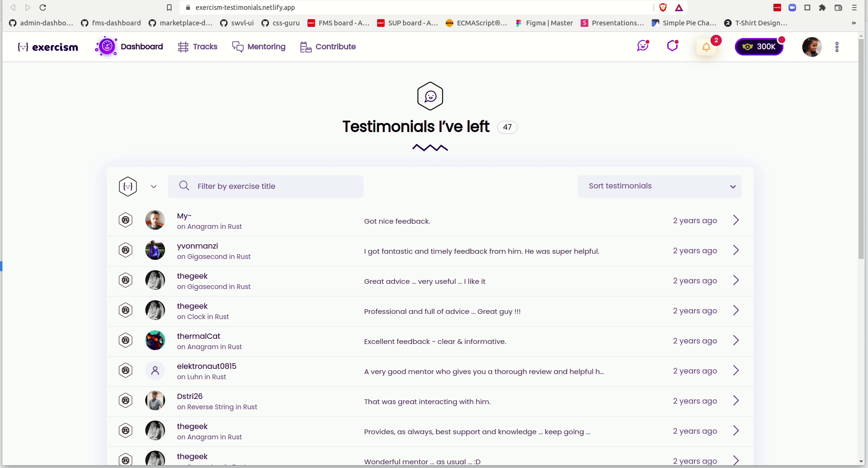868x468 pixels.
Task: Click thermalCat's colorful avatar
Action: (x=155, y=340)
